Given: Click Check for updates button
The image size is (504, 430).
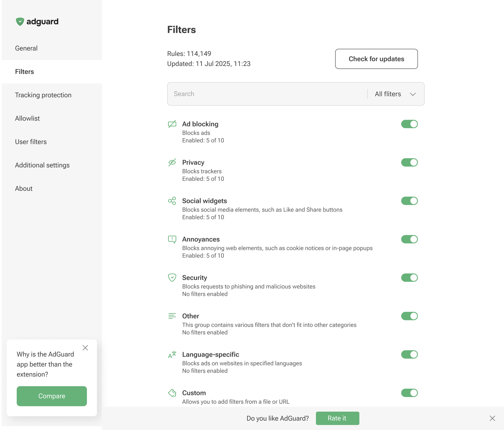Looking at the screenshot, I should point(376,59).
